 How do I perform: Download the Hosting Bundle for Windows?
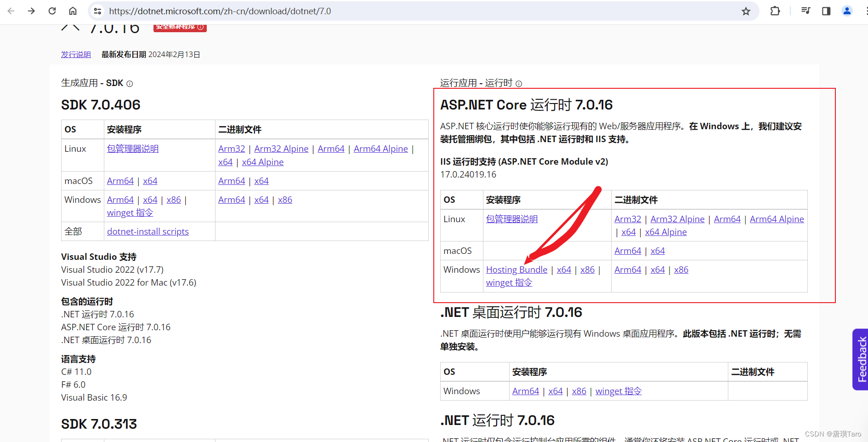click(516, 270)
